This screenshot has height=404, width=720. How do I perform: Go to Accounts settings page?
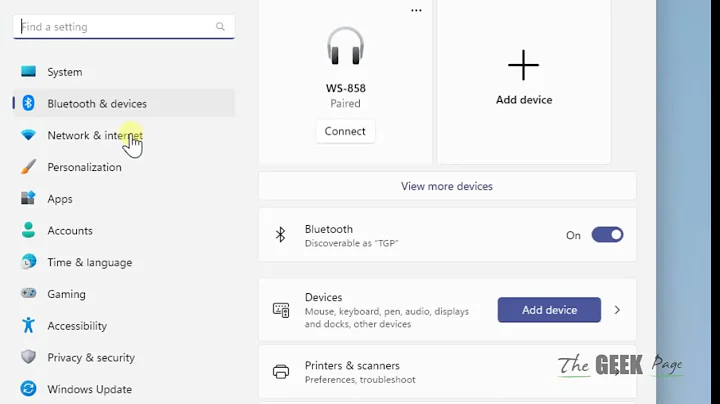70,231
